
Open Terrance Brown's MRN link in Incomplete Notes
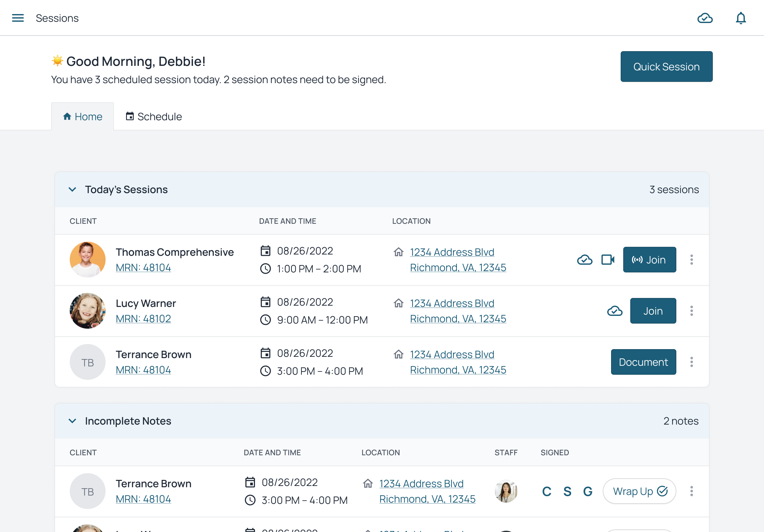pyautogui.click(x=143, y=499)
